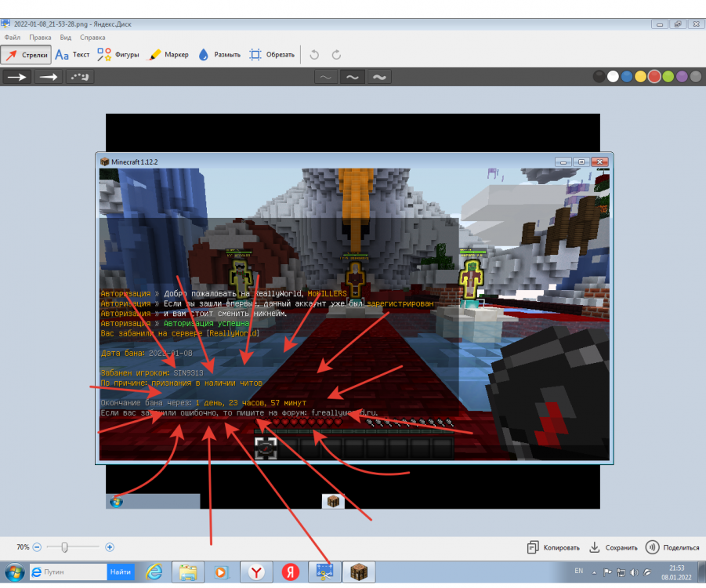Select the thinnest line thickness
This screenshot has height=588, width=706.
tap(325, 77)
